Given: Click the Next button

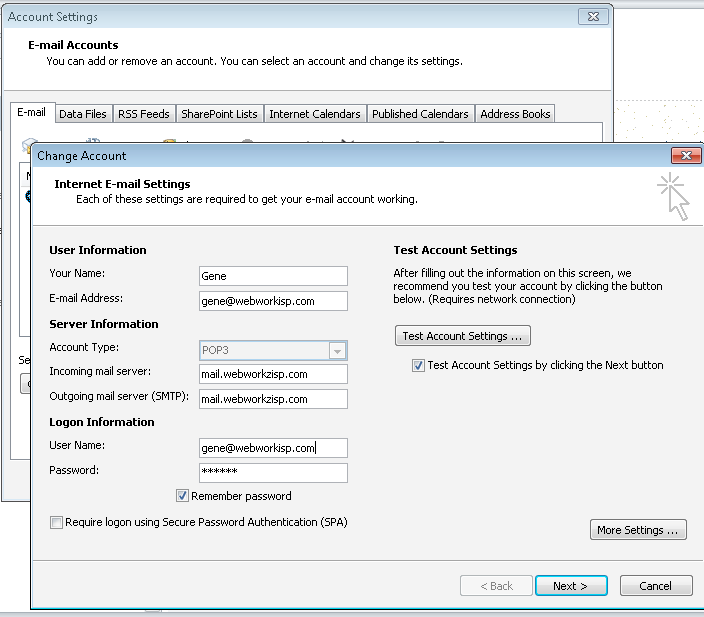Looking at the screenshot, I should (570, 586).
